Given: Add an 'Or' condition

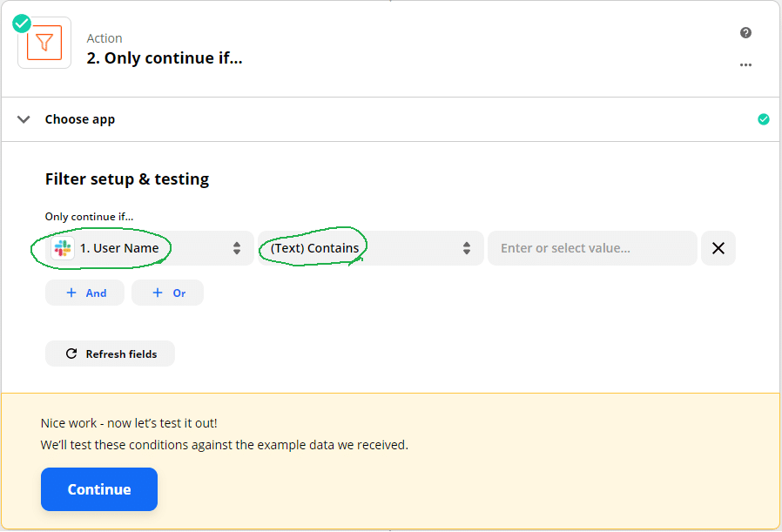Looking at the screenshot, I should (167, 293).
